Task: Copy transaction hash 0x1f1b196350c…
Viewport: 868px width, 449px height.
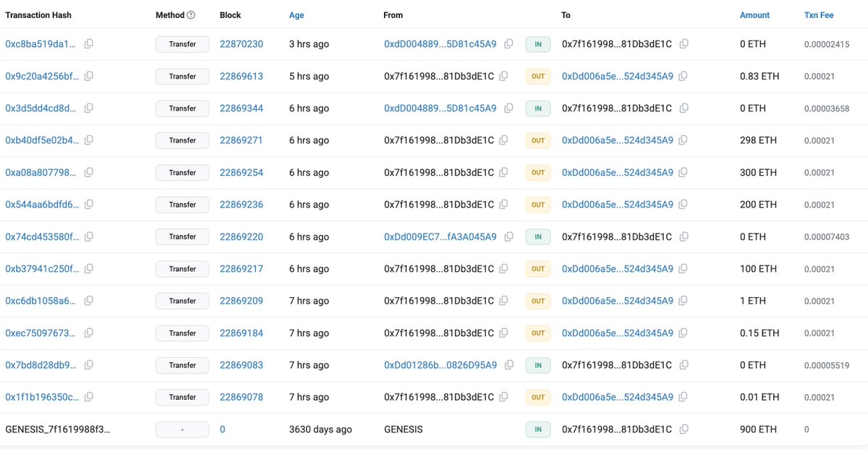Action: [89, 397]
